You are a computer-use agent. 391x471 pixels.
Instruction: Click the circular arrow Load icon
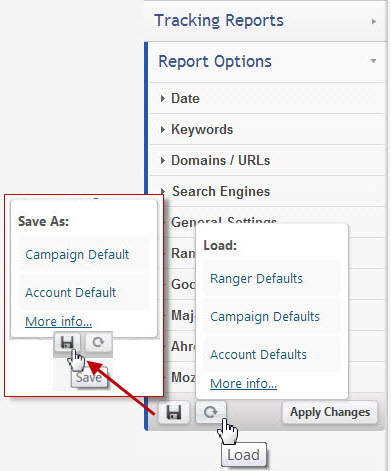[x=211, y=412]
